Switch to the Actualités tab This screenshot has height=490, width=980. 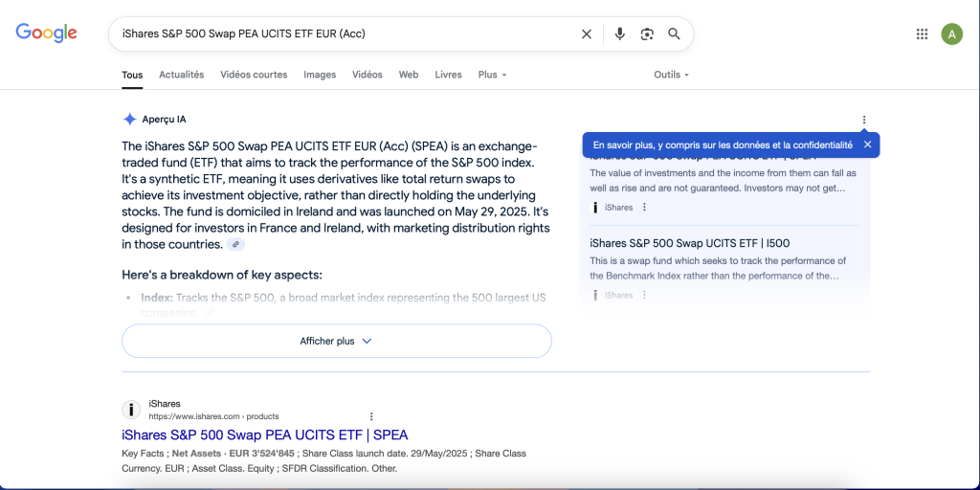(181, 75)
